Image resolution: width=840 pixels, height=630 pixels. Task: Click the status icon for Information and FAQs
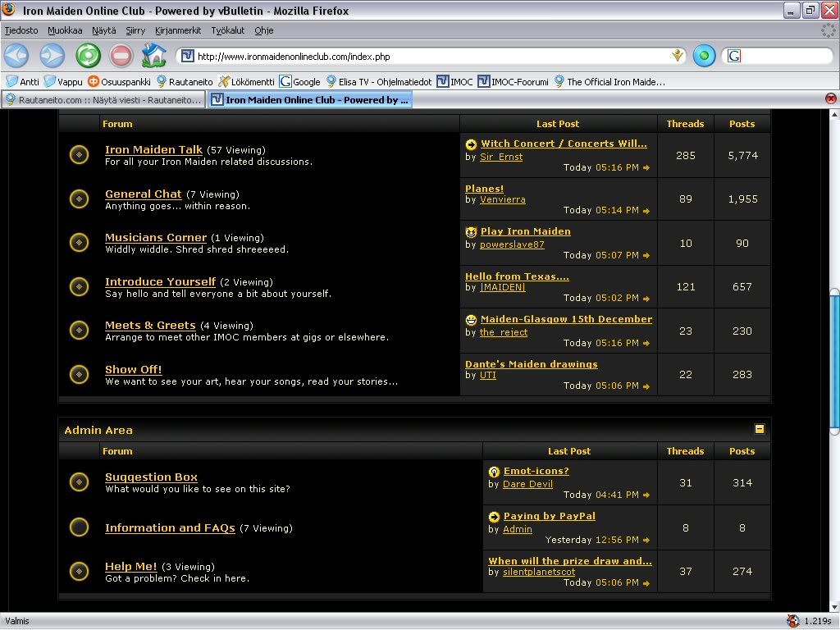tap(80, 527)
